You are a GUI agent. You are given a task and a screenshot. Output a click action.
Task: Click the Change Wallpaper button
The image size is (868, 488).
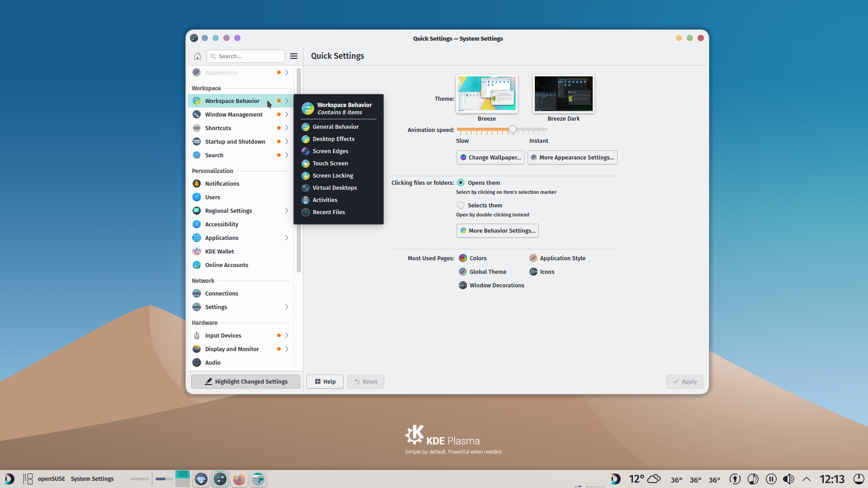491,157
